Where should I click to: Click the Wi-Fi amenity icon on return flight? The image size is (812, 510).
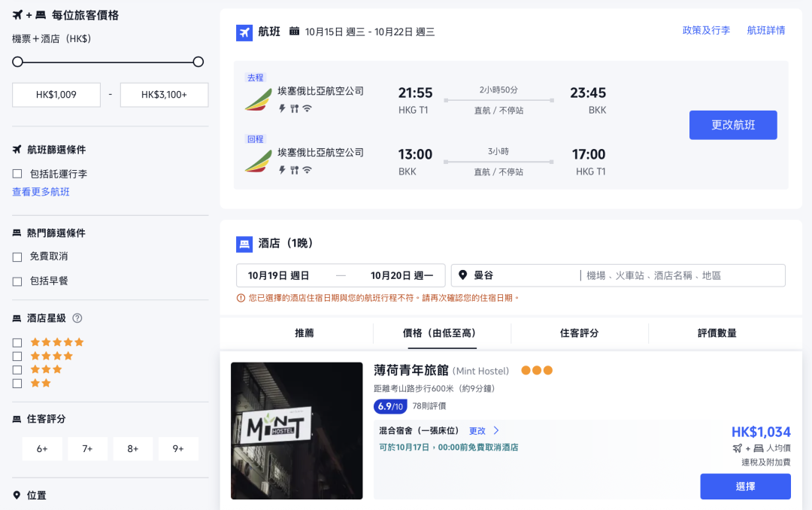[307, 169]
